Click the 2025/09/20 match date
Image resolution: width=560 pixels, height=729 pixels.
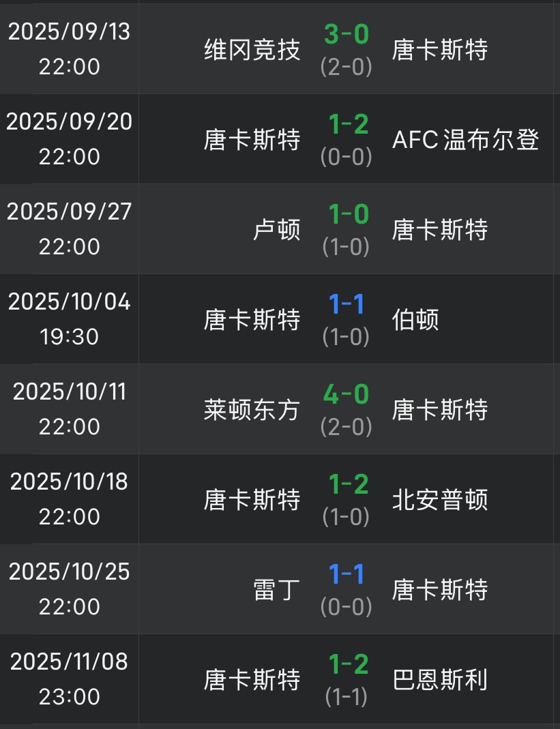[69, 122]
